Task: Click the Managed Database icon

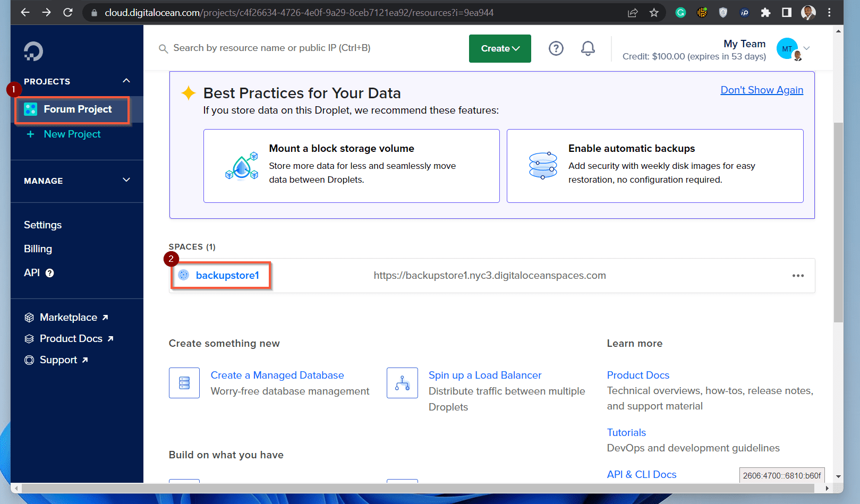Action: pos(184,383)
